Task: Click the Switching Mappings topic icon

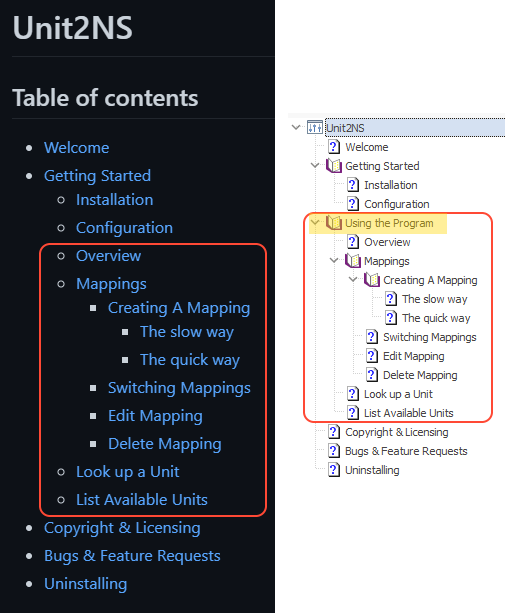Action: (372, 337)
